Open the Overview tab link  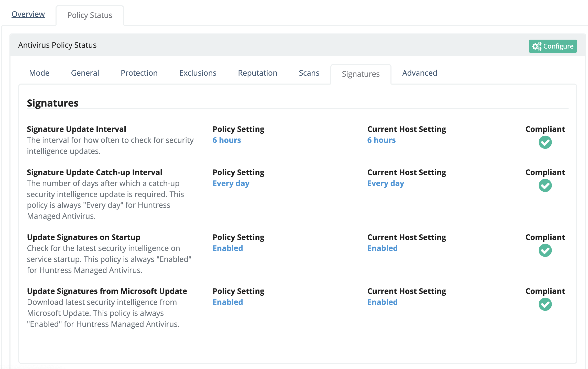tap(28, 14)
